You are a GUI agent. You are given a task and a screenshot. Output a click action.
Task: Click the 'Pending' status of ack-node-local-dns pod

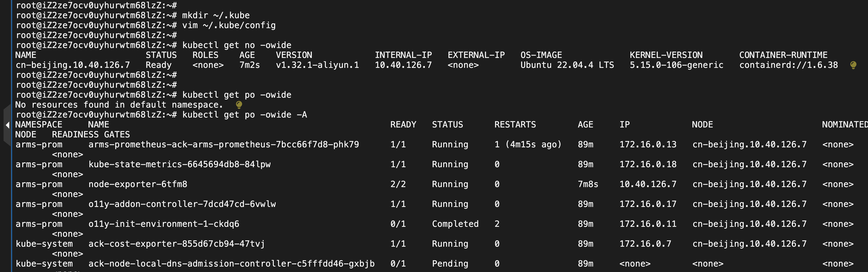coord(450,263)
